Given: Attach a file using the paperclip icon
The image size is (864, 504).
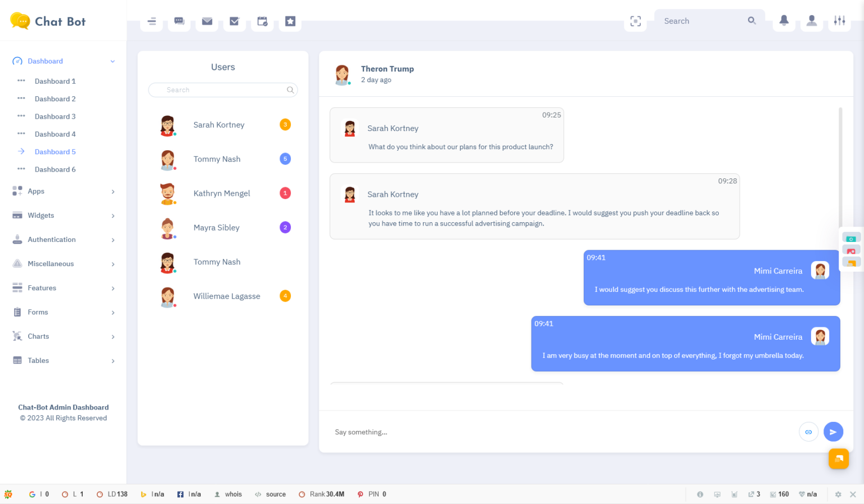Looking at the screenshot, I should pos(808,431).
